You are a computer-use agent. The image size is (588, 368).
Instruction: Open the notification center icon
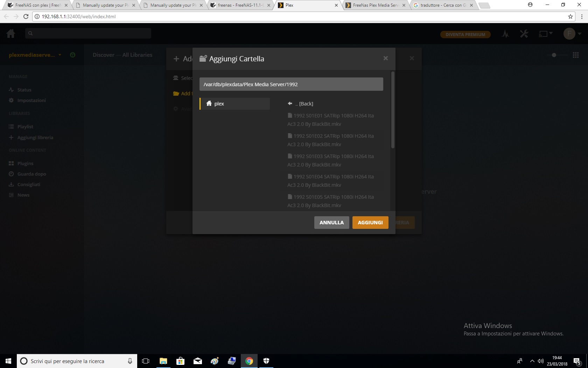point(577,361)
